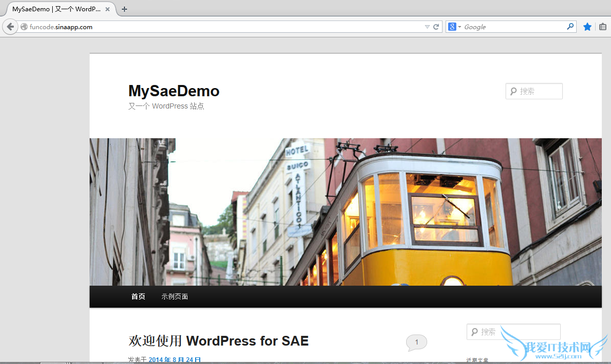Open 示例页面 in the navigation menu
The height and width of the screenshot is (364, 611).
[175, 296]
